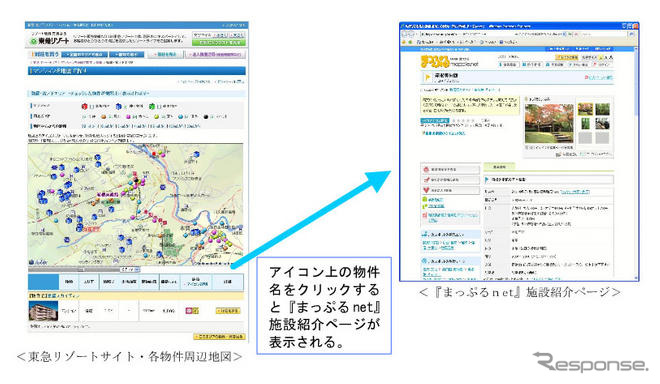The width and height of the screenshot is (660, 384).
Task: Select the yellow-highlighted thumbnail beside the main photo
Action: pos(585,109)
